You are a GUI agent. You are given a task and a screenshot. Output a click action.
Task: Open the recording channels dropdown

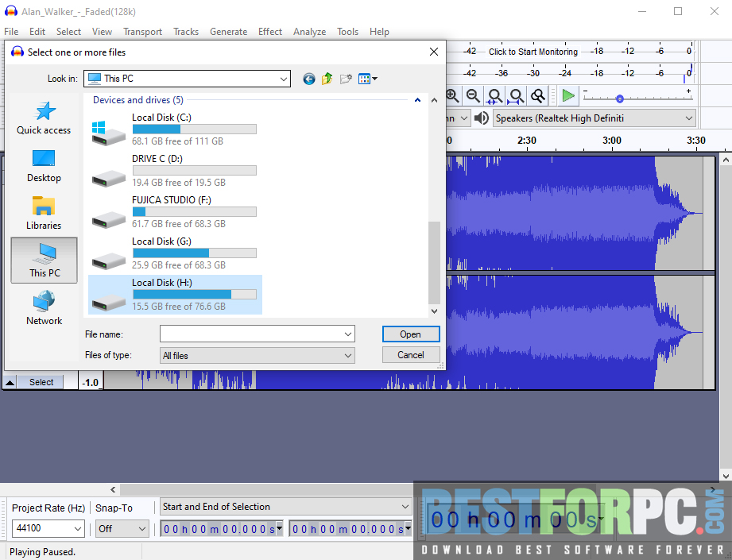[463, 118]
